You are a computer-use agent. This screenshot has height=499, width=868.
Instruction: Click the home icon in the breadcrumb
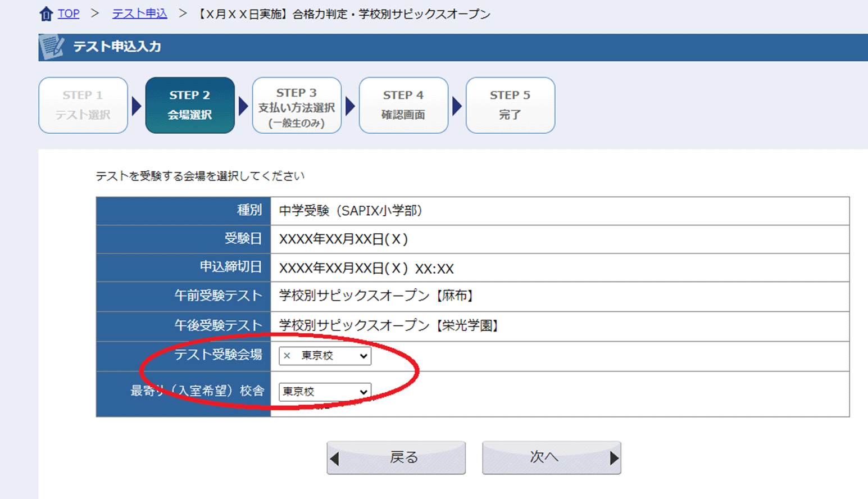click(46, 14)
